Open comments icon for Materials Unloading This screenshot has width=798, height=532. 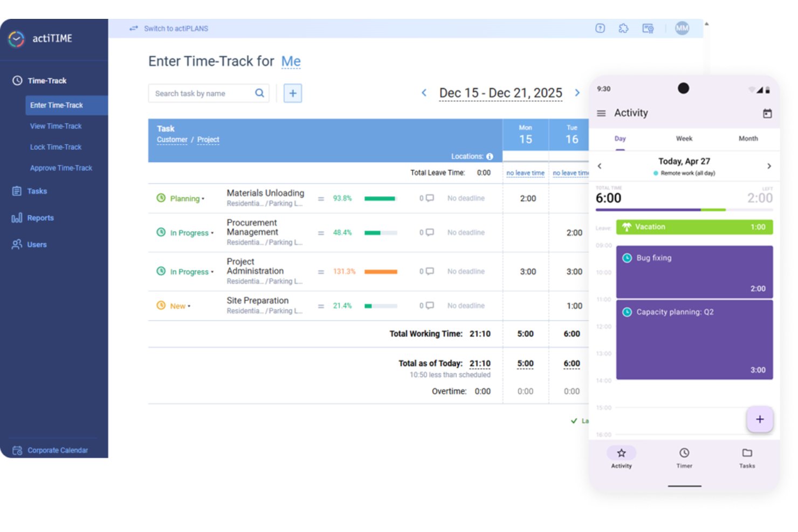coord(430,198)
